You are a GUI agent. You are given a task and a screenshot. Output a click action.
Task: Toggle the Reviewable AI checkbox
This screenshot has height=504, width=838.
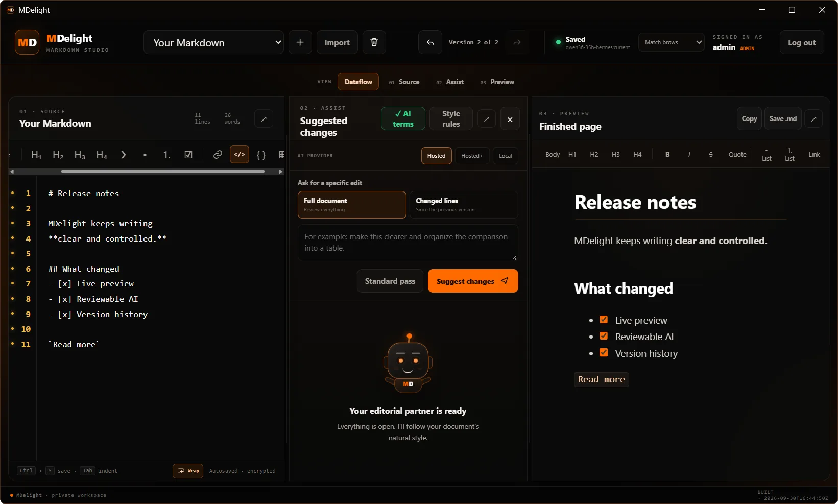pos(604,336)
